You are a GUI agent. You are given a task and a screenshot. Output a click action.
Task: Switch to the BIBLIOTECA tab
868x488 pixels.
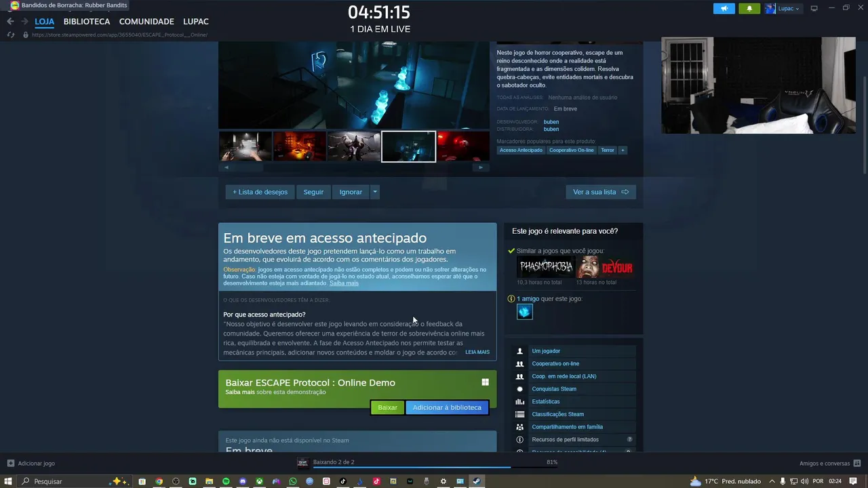click(x=87, y=22)
